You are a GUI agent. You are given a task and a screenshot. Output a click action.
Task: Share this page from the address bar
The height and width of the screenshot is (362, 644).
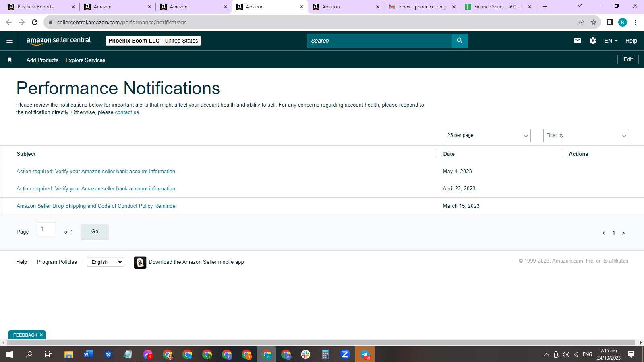coord(581,22)
